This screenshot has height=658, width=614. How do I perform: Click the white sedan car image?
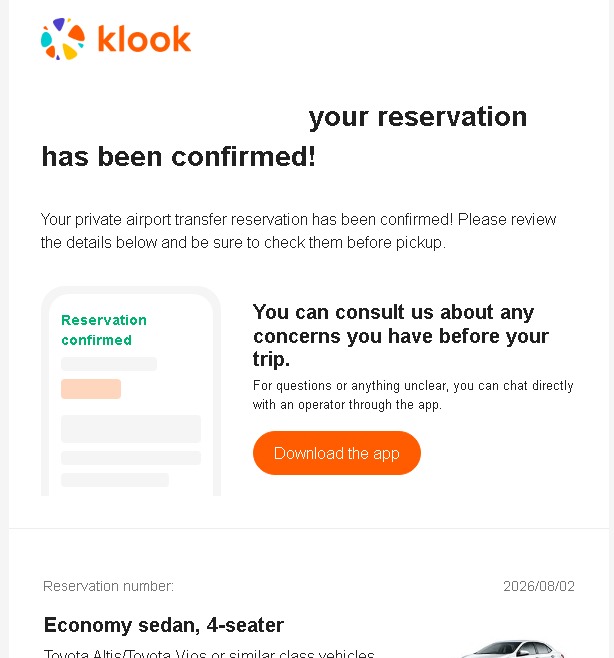(x=514, y=649)
